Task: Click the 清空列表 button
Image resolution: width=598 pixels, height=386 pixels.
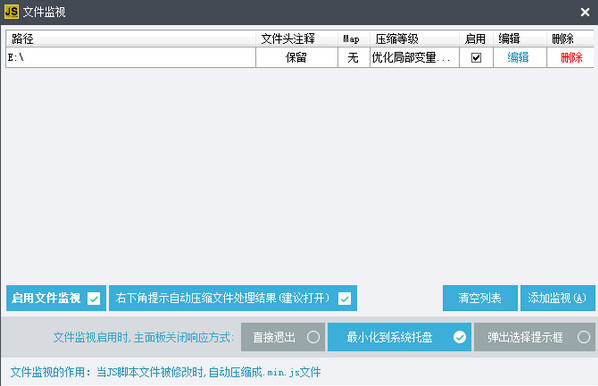Action: [480, 298]
